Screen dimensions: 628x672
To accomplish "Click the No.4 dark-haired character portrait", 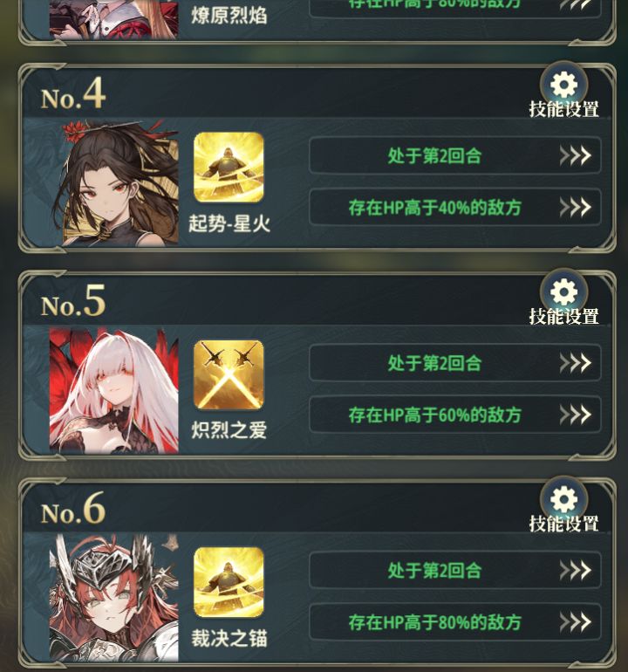I will tap(114, 183).
